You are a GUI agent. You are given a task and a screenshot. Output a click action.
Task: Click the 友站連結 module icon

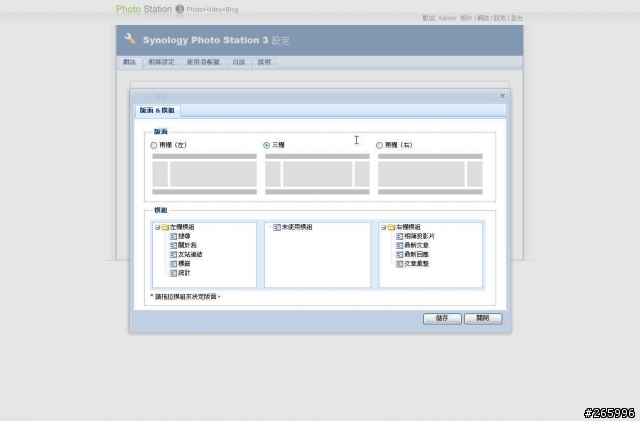(x=173, y=254)
